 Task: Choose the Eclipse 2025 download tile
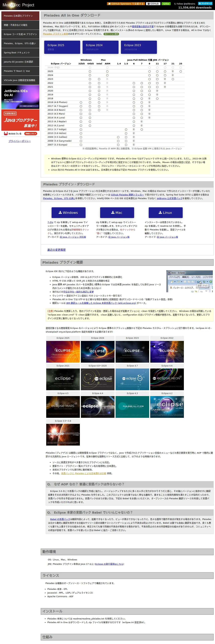tap(62, 47)
